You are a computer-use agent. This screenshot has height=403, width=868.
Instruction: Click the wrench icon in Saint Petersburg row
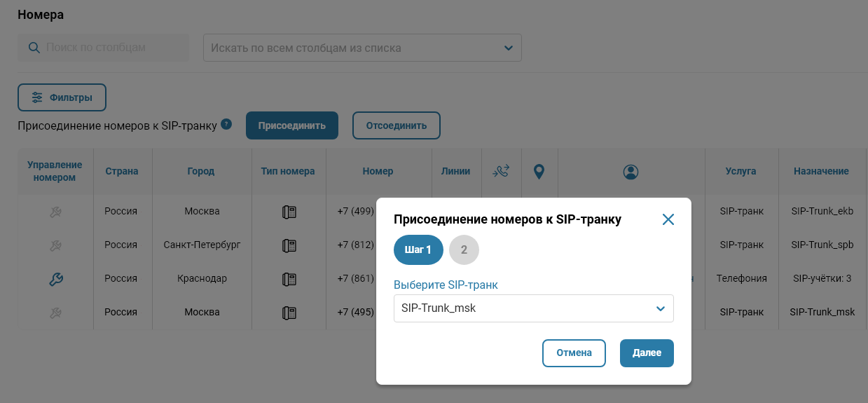[56, 245]
